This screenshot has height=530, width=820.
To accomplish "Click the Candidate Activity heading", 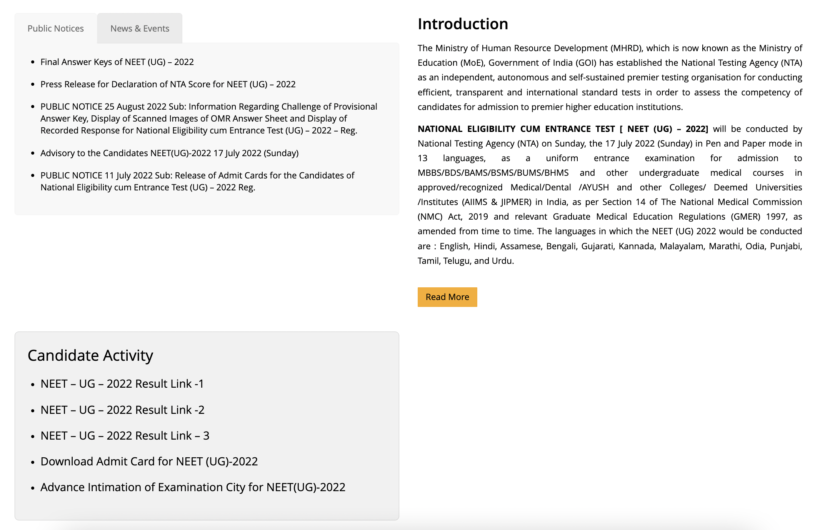I will tap(90, 355).
